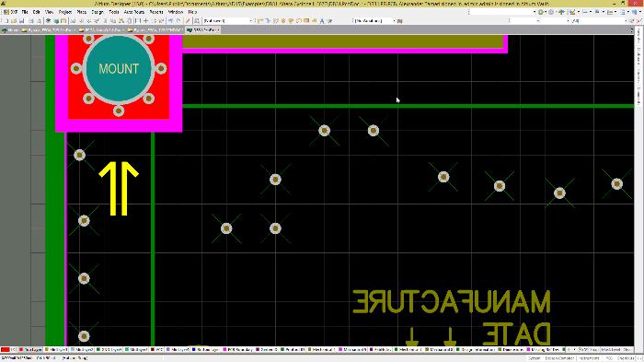Open the empty combo box in top toolbar
This screenshot has width=644, height=362.
pos(503,12)
